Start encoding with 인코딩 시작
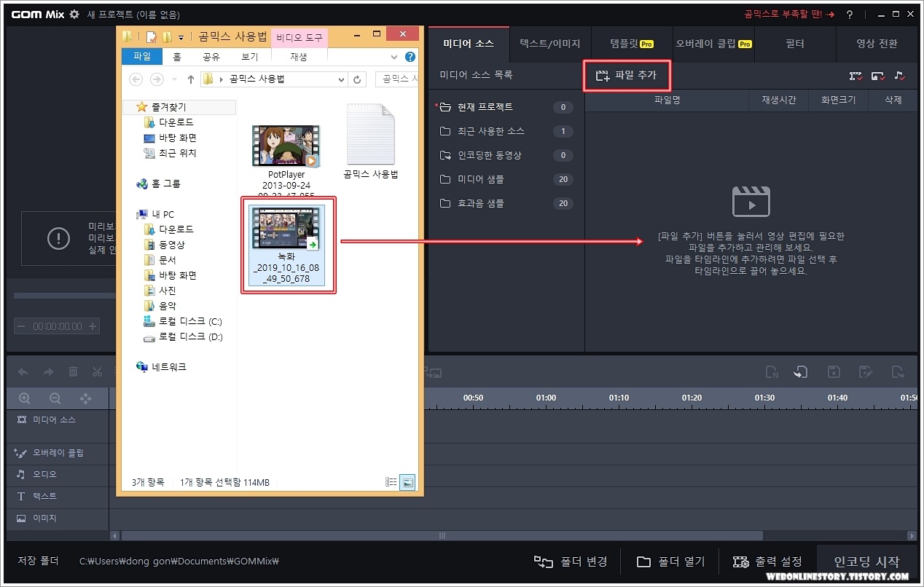 pos(867,562)
